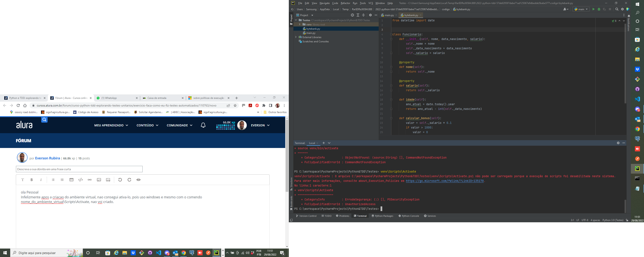Reload the browser page
The image size is (644, 257).
click(x=18, y=105)
